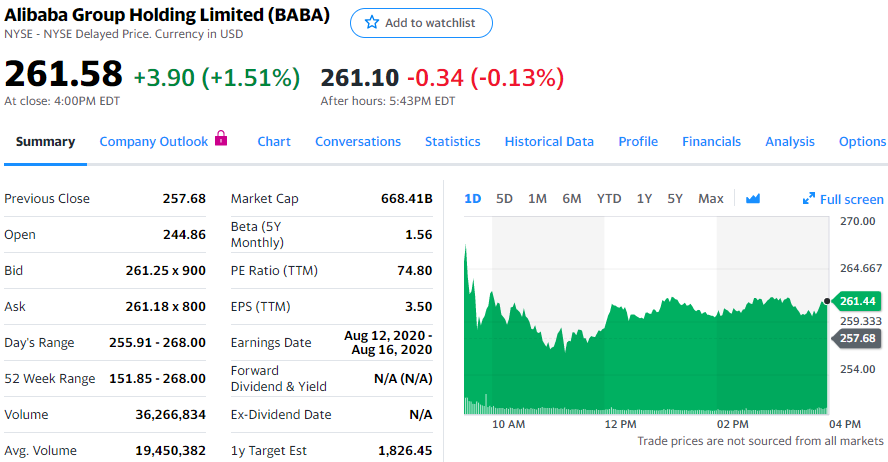Click the Company Outlook lock icon
This screenshot has width=888, height=462.
pos(221,139)
